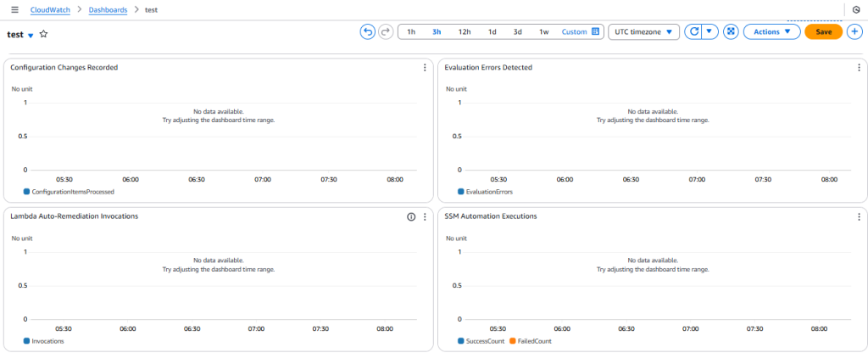Toggle the FailedCount legend swatch
This screenshot has width=868, height=353.
pyautogui.click(x=512, y=341)
